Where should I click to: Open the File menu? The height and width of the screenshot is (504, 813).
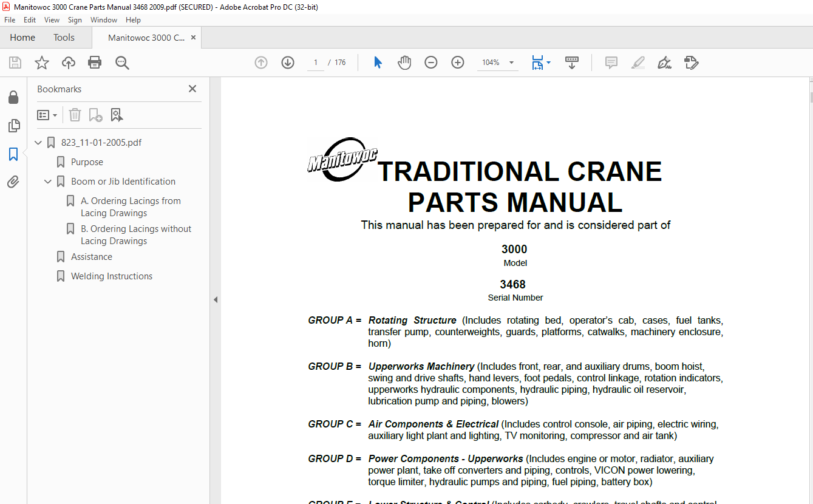point(10,20)
